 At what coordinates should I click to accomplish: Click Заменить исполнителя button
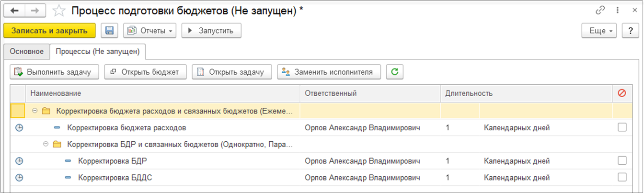click(x=329, y=72)
